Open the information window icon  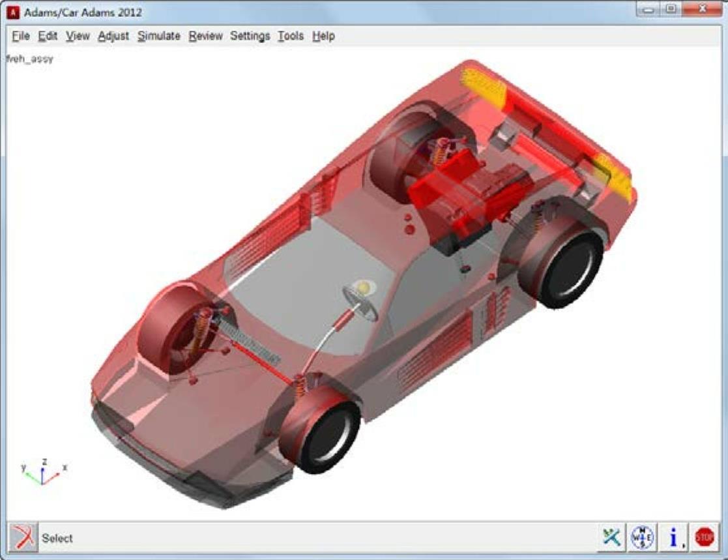coord(674,537)
